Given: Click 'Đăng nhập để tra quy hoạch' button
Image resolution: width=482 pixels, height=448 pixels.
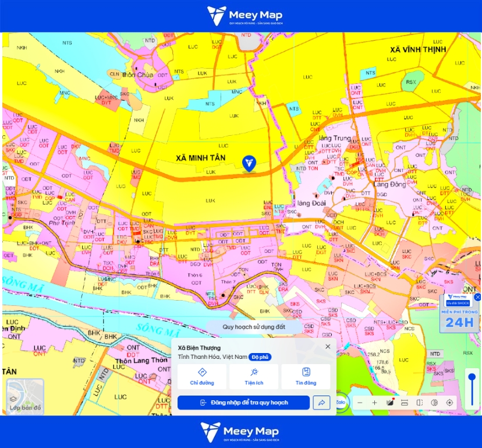Looking at the screenshot, I should 243,403.
